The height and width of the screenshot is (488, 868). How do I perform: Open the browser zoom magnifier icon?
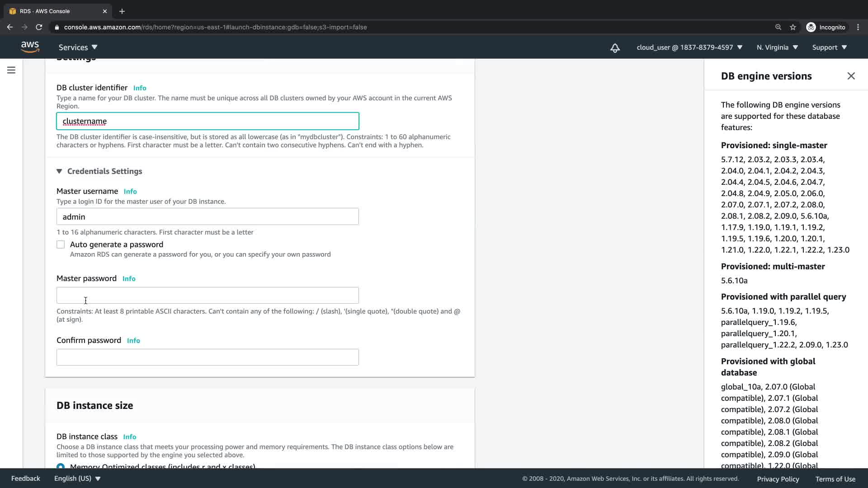point(778,27)
